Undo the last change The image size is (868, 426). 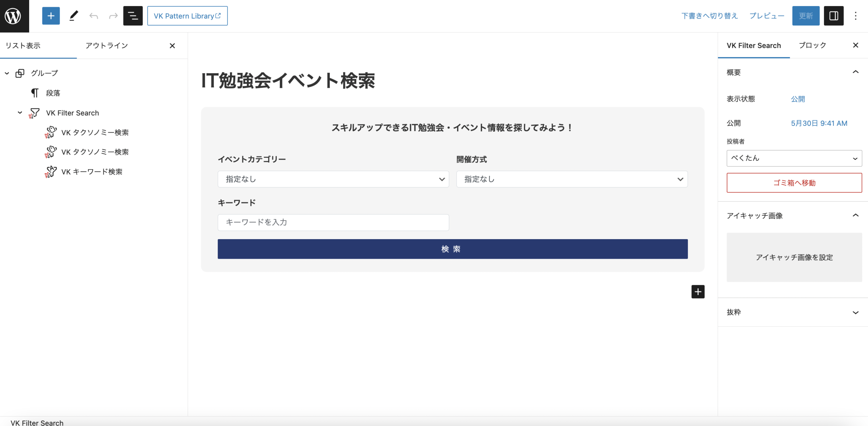pyautogui.click(x=93, y=16)
